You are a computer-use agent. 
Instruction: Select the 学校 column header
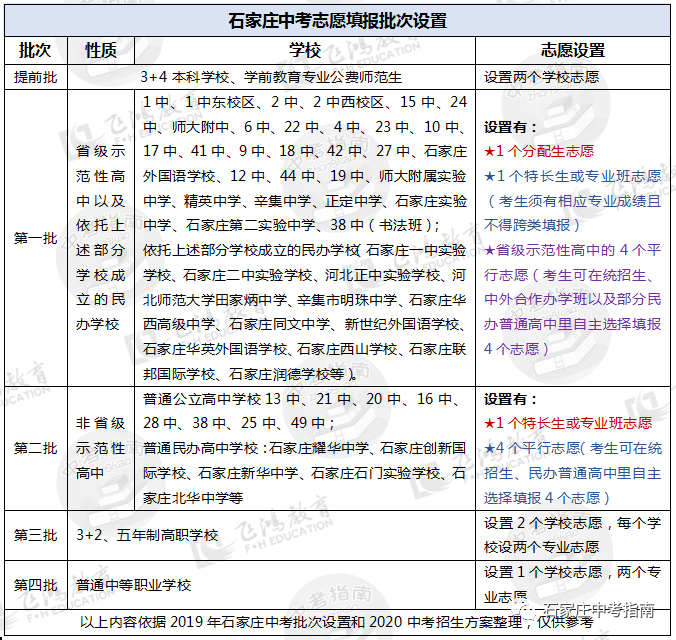click(x=305, y=50)
